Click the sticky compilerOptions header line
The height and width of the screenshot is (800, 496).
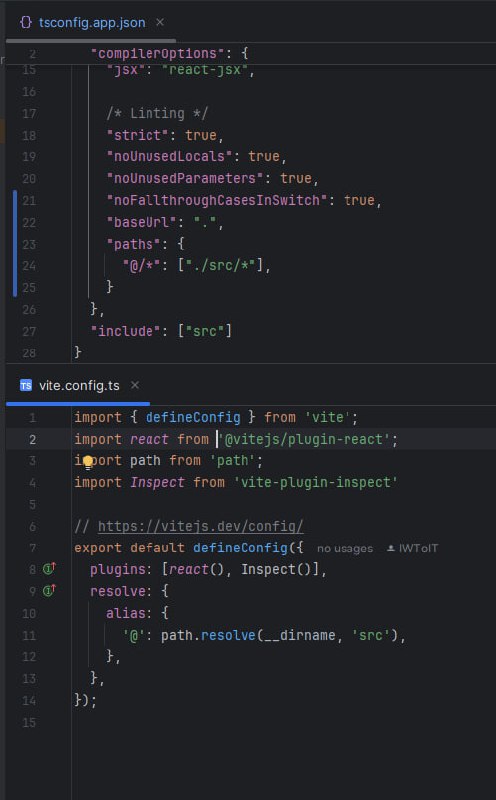click(x=250, y=54)
